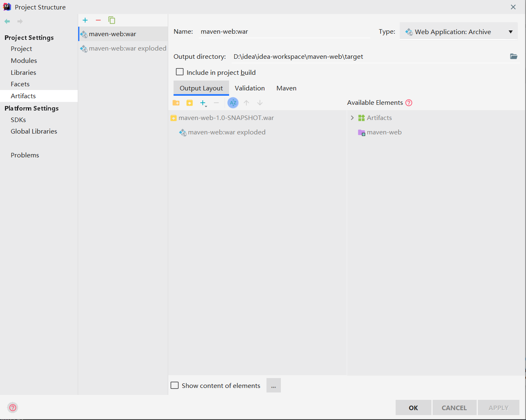Check Show content of elements

(175, 385)
